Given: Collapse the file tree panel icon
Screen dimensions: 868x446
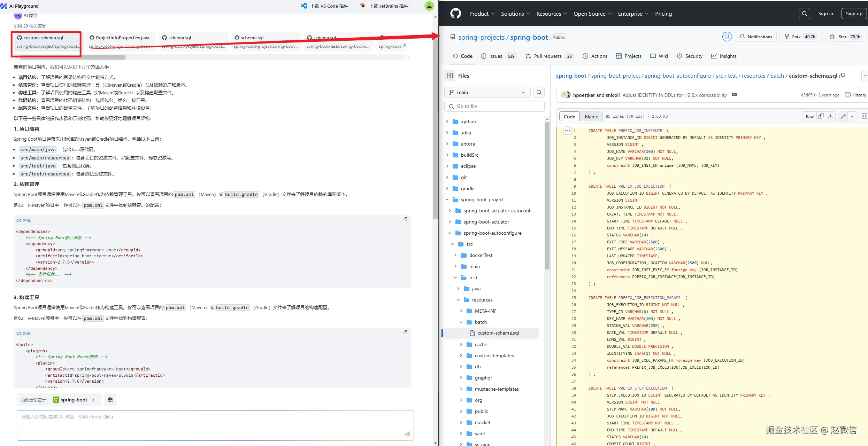Looking at the screenshot, I should point(450,76).
